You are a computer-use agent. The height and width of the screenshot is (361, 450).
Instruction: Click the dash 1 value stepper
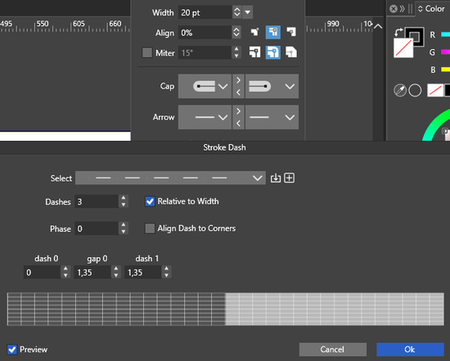[x=166, y=272]
